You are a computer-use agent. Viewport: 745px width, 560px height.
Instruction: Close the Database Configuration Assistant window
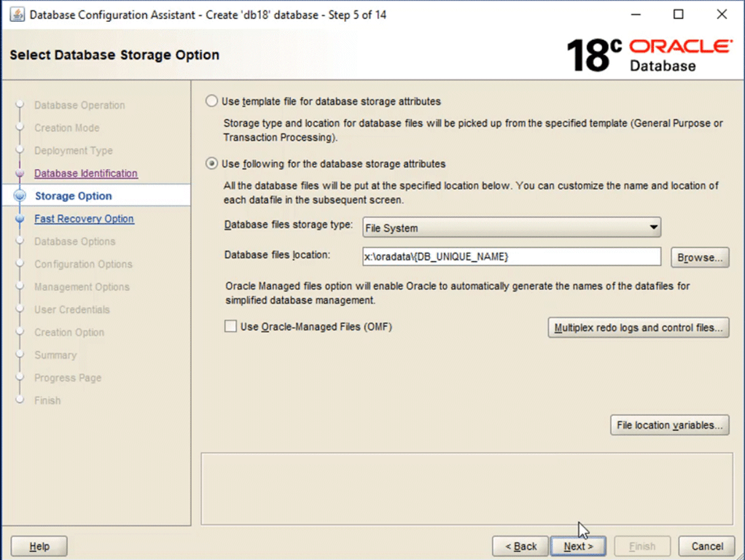[722, 15]
